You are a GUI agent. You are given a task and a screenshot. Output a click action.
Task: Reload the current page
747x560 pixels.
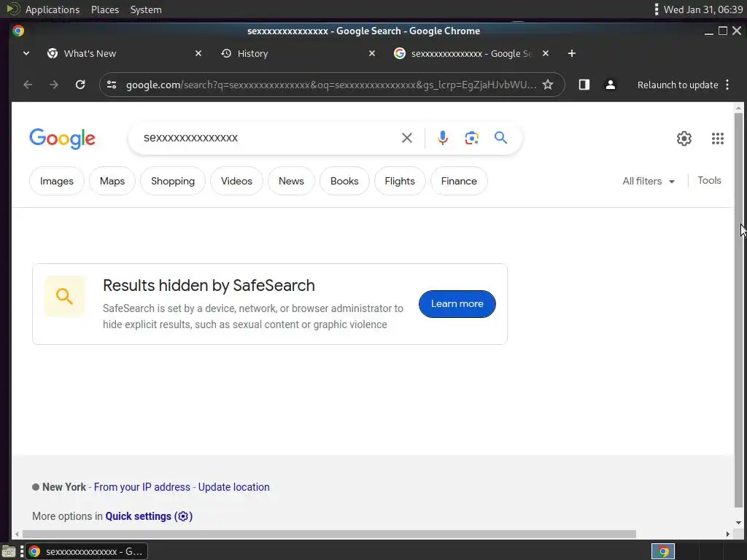pyautogui.click(x=80, y=85)
